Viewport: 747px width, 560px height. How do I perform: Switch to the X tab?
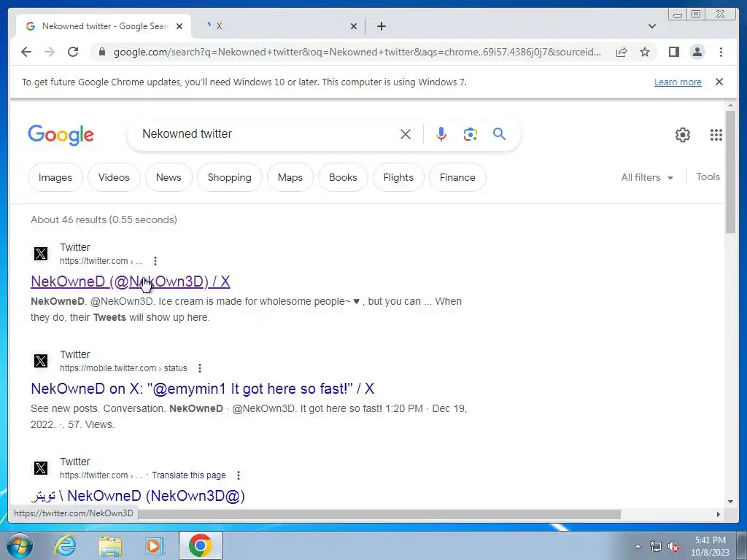click(279, 26)
